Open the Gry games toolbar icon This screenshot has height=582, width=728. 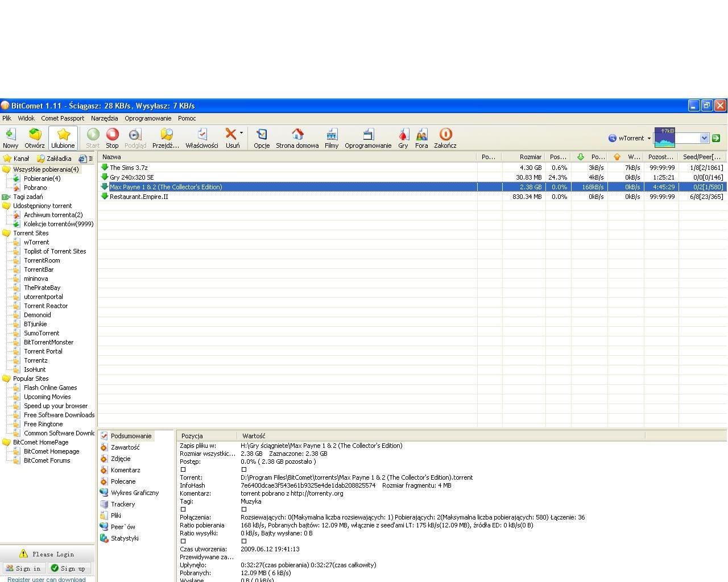click(x=403, y=138)
